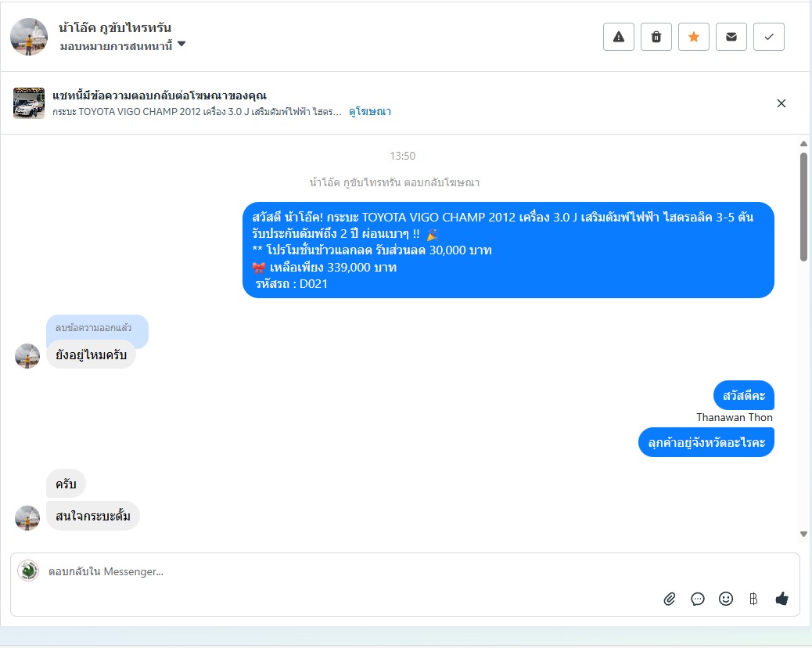Open the ดูโฆษณา view ad link
Viewport: 812px width, 648px height.
click(x=370, y=111)
